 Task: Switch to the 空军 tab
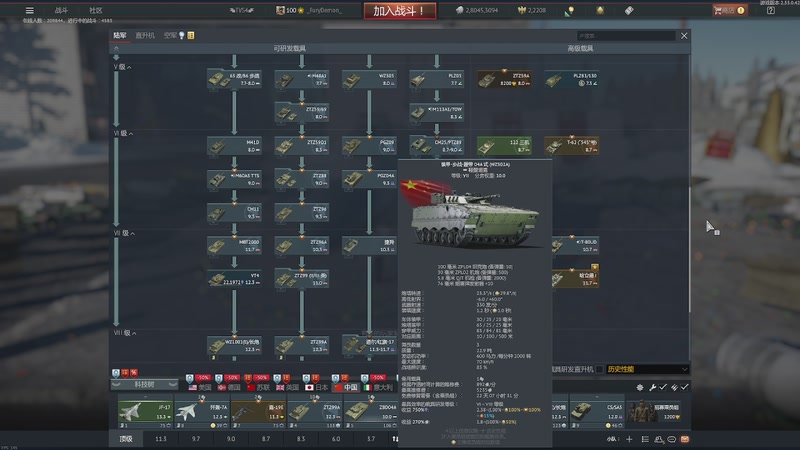point(170,35)
